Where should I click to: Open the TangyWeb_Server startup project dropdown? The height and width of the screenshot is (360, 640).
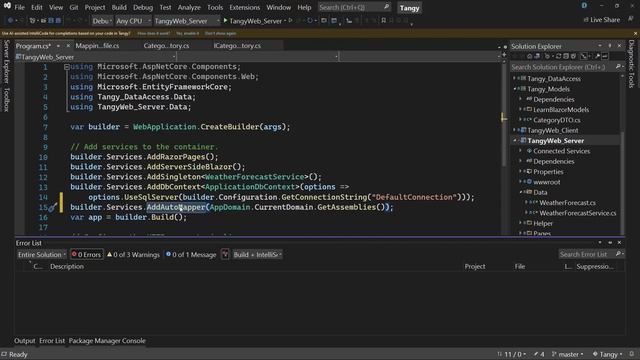[x=187, y=20]
